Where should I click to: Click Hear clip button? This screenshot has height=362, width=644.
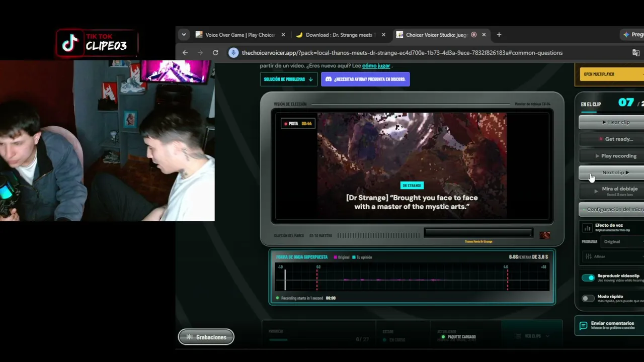[x=611, y=122]
